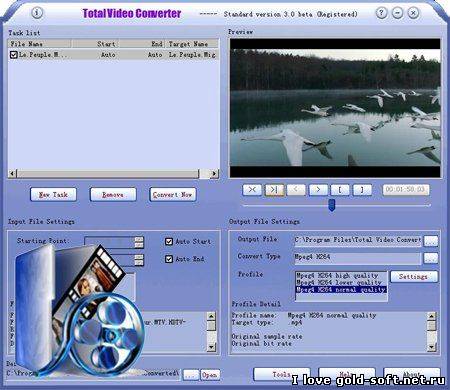Click the jump-to-end playback button

click(x=274, y=190)
